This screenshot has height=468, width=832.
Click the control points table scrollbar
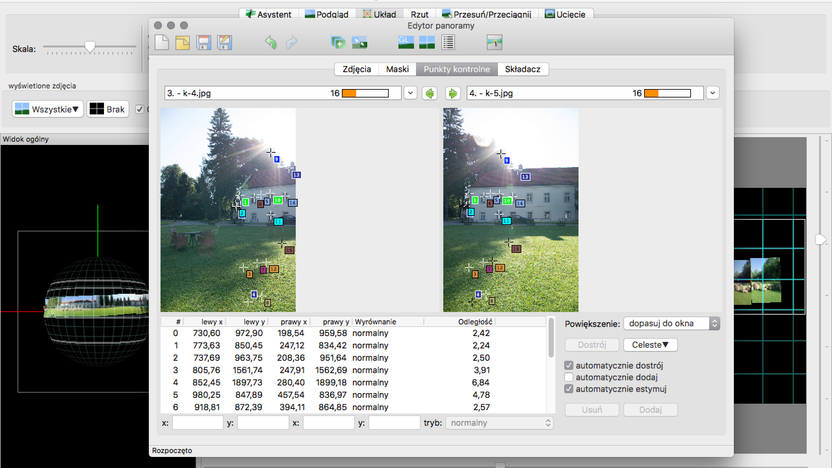pos(551,337)
